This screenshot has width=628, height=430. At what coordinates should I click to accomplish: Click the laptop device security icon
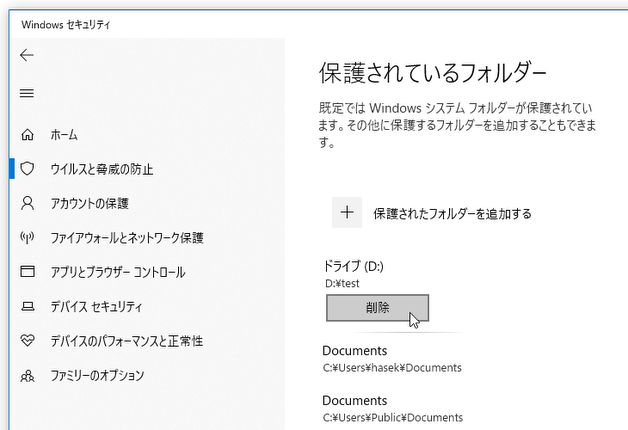27,307
